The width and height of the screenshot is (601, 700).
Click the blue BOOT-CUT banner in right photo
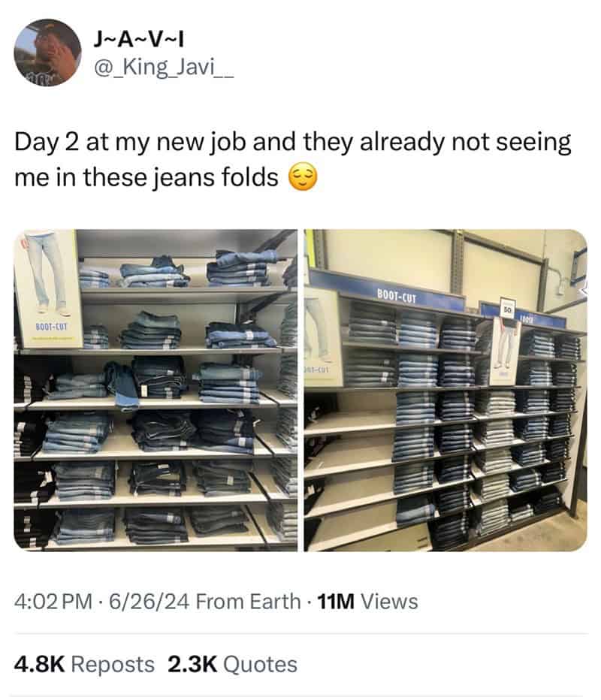coord(388,291)
